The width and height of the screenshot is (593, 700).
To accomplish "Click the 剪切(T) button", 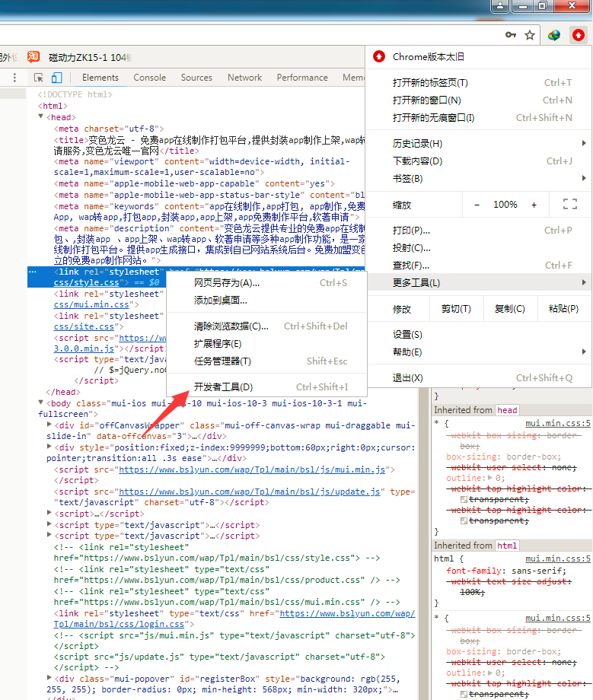I will 456,309.
